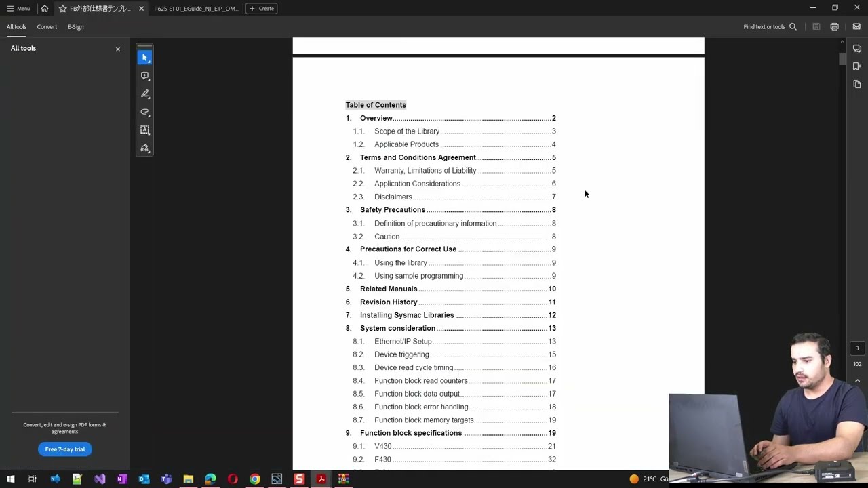The height and width of the screenshot is (488, 868).
Task: Open Microsoft Teams from the taskbar
Action: (x=166, y=479)
